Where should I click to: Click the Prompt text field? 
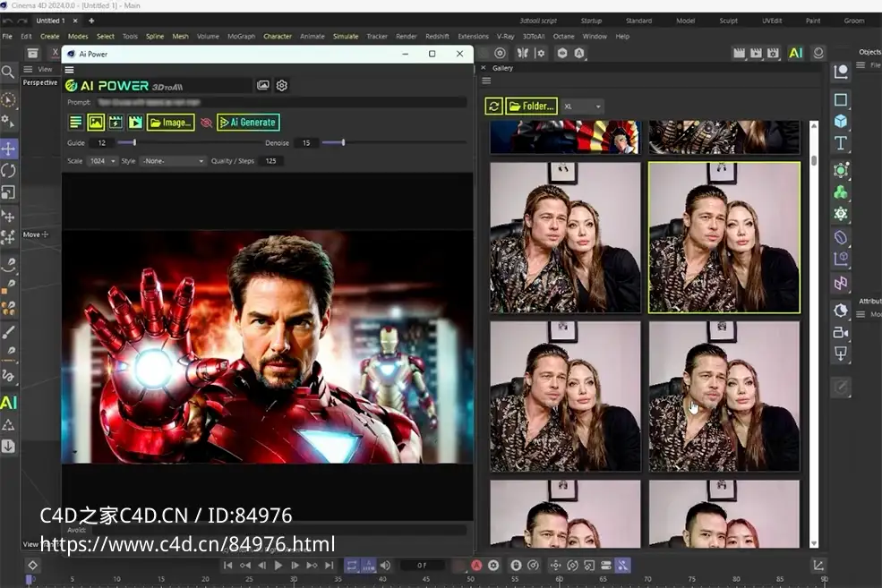click(x=280, y=102)
